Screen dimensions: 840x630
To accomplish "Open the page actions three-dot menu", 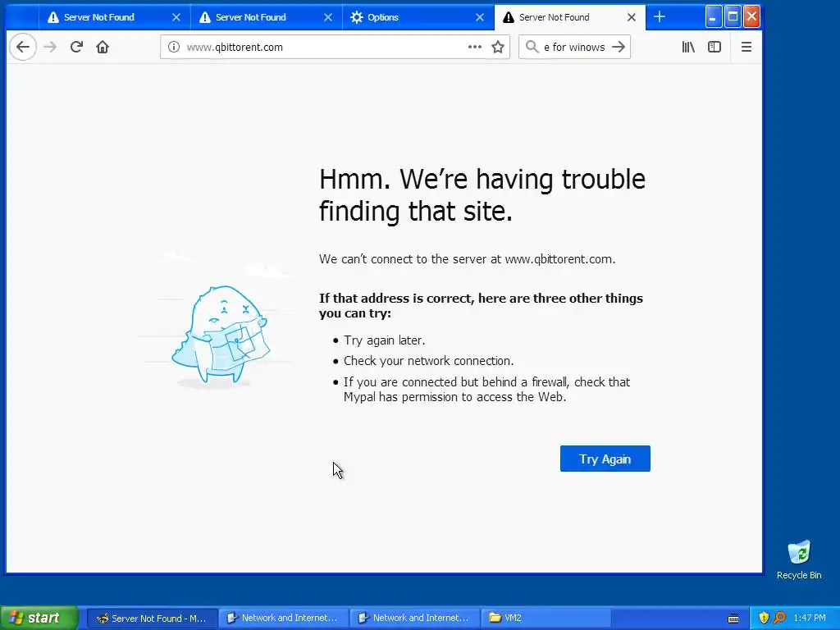I will point(475,47).
